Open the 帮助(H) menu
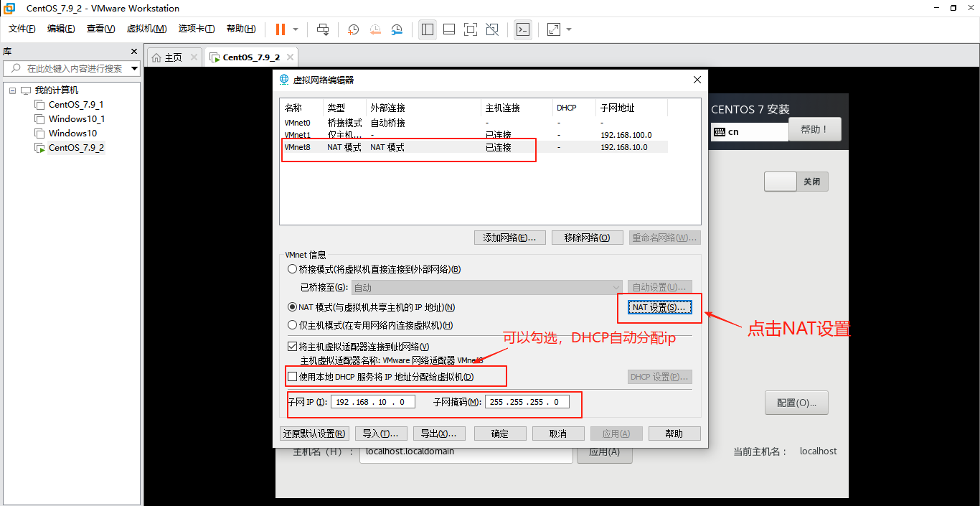This screenshot has width=980, height=506. click(240, 29)
